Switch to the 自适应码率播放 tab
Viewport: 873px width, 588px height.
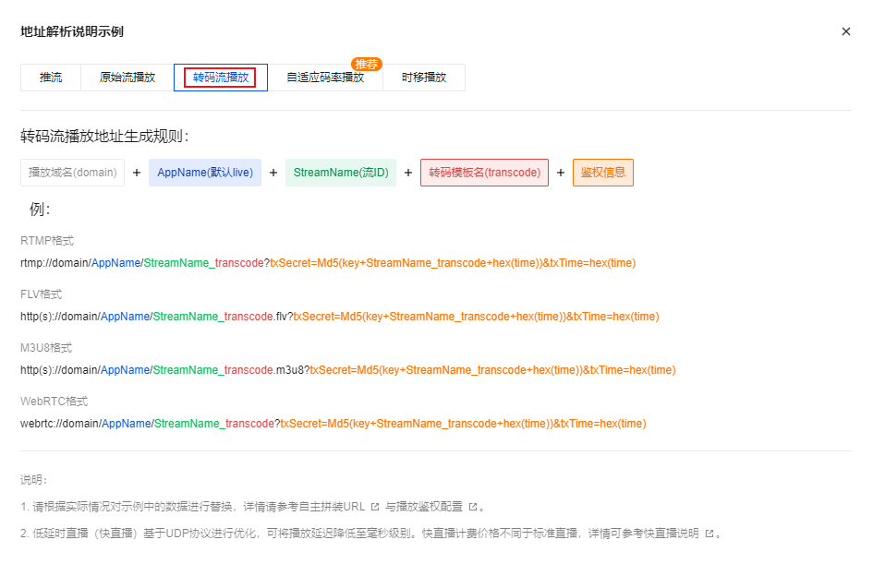point(325,78)
